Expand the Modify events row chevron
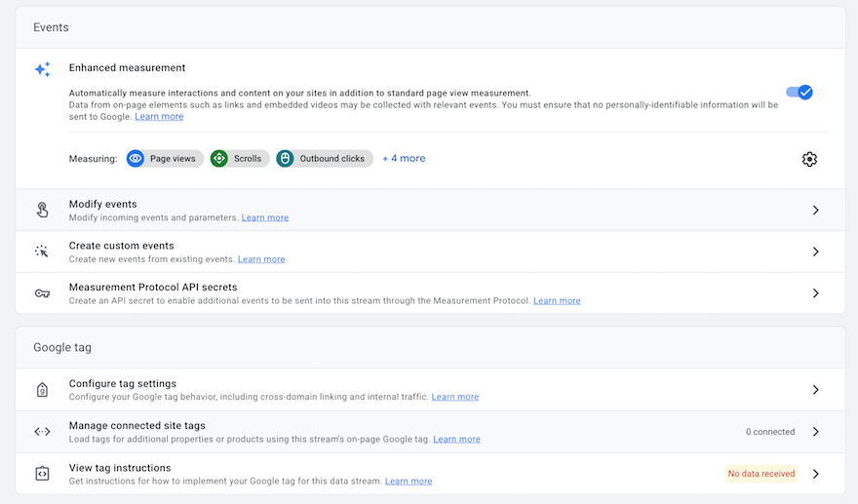This screenshot has height=504, width=858. [815, 211]
